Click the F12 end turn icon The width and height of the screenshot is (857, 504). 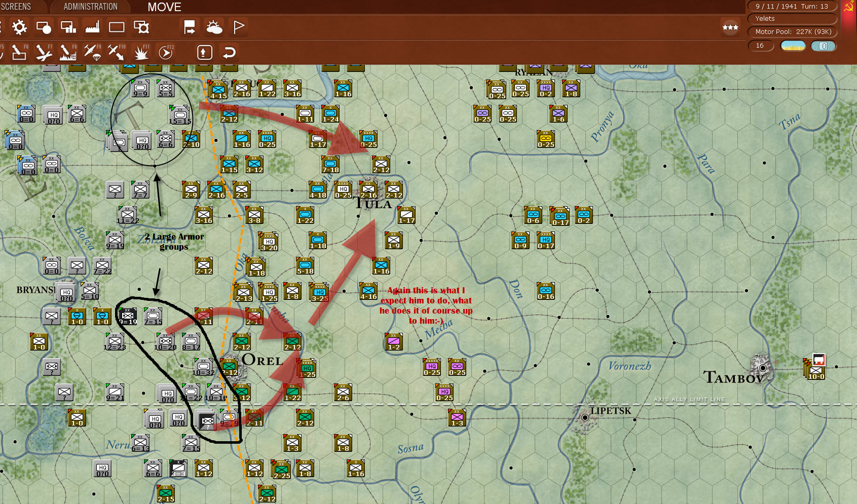166,52
